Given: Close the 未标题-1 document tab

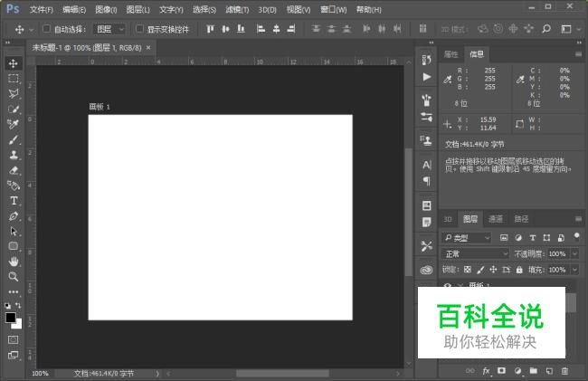Looking at the screenshot, I should pyautogui.click(x=148, y=47).
